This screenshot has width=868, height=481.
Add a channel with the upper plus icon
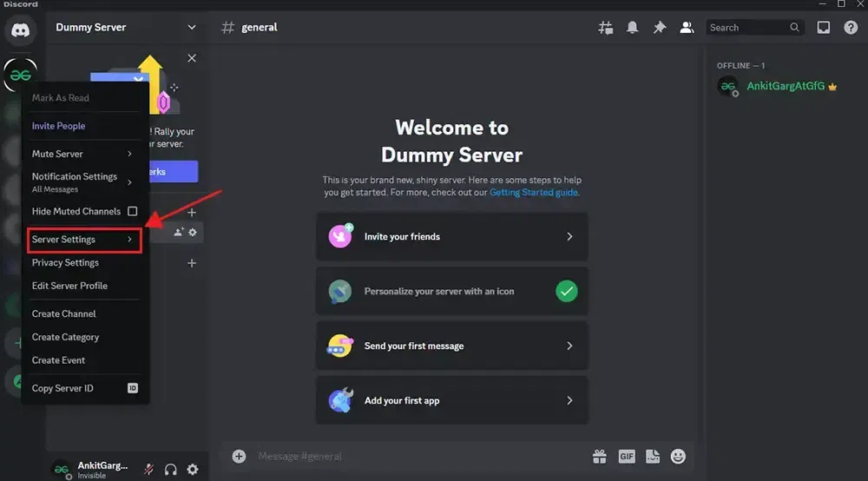(x=192, y=213)
